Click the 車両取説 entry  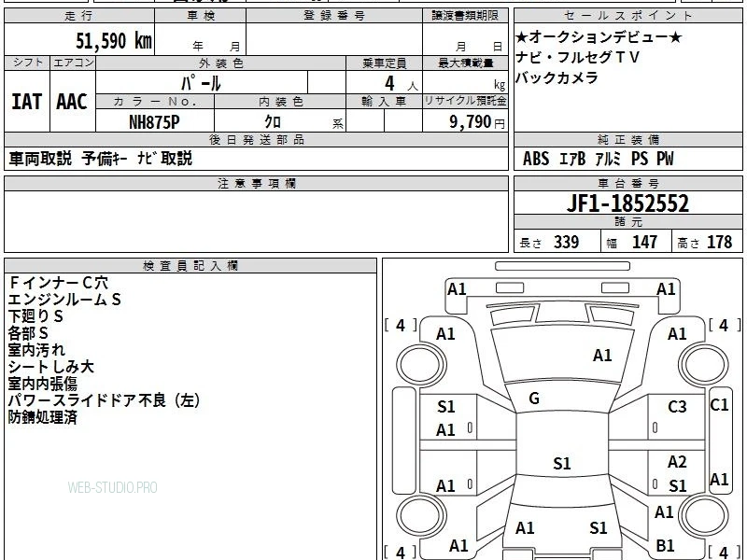tap(40, 159)
